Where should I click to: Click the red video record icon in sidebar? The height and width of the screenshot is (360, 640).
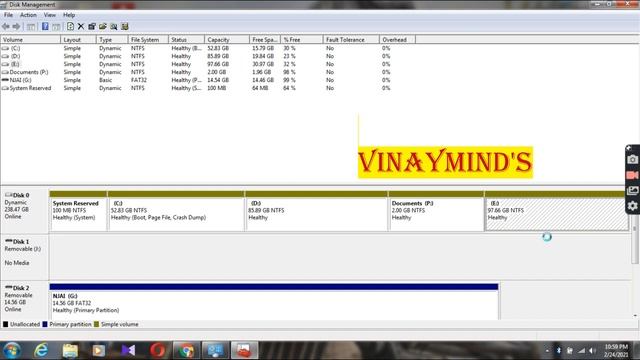tap(632, 175)
